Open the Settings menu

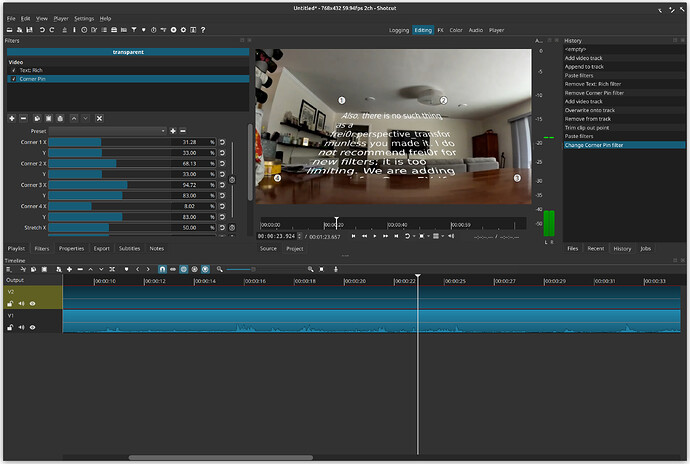pos(84,18)
